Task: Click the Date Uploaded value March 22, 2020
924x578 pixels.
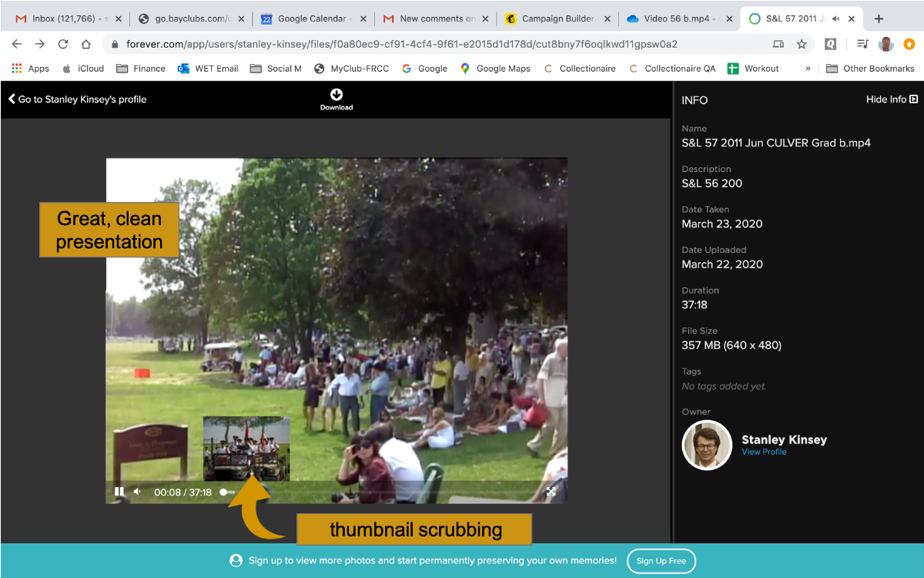Action: tap(722, 264)
